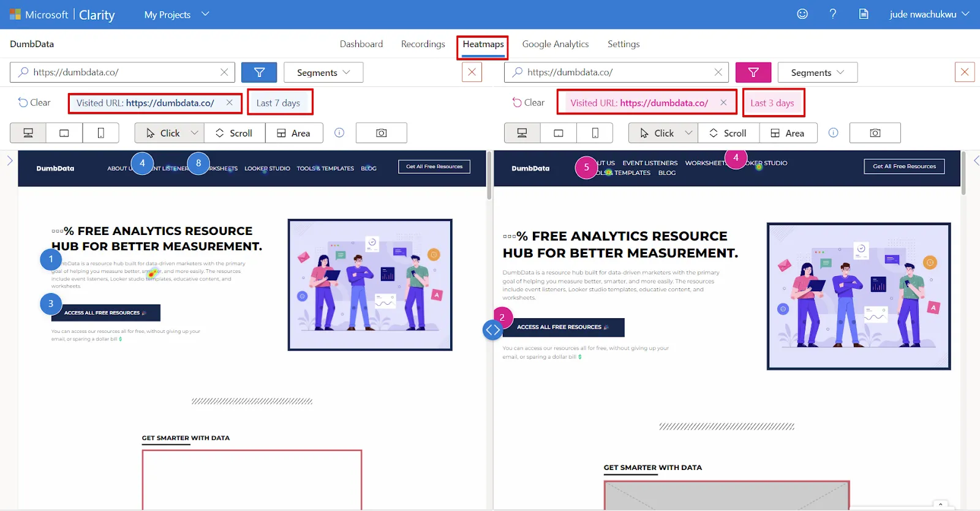The height and width of the screenshot is (511, 980).
Task: Open the documentation page icon
Action: pyautogui.click(x=864, y=14)
